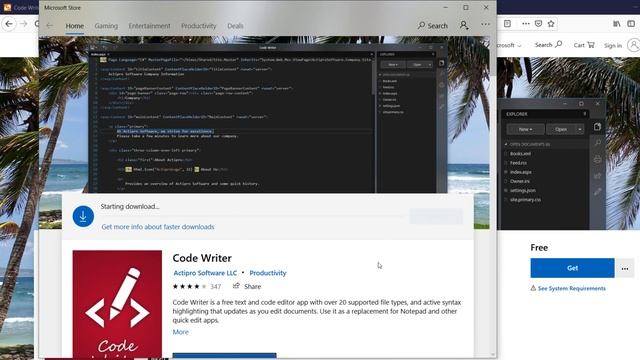
Task: Select site.primary.css in the Explorer list
Action: point(525,200)
